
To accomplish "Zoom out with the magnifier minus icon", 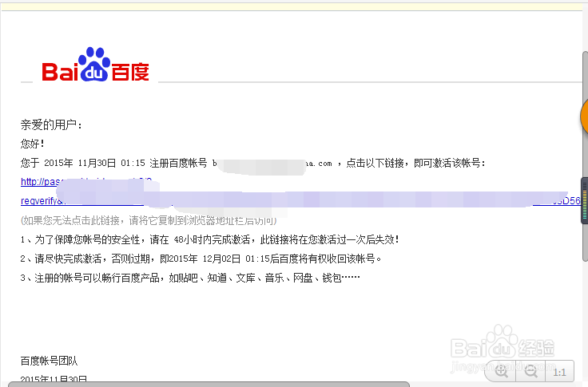I will pyautogui.click(x=530, y=372).
